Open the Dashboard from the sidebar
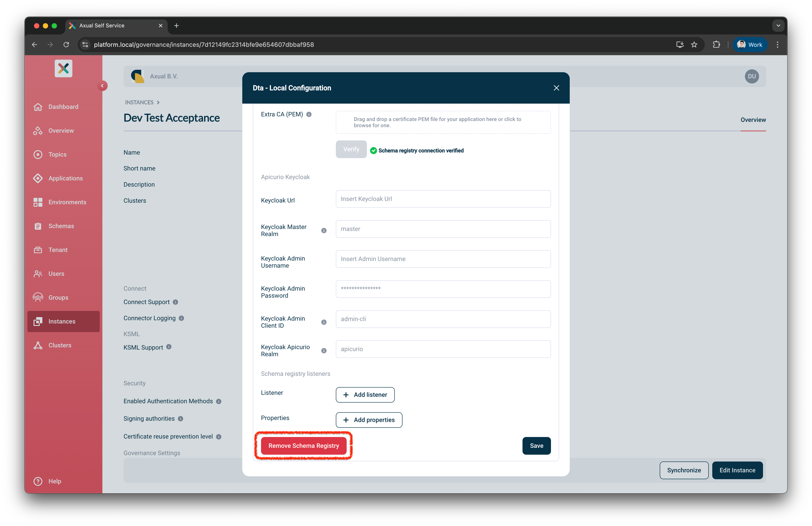812x526 pixels. [x=63, y=106]
